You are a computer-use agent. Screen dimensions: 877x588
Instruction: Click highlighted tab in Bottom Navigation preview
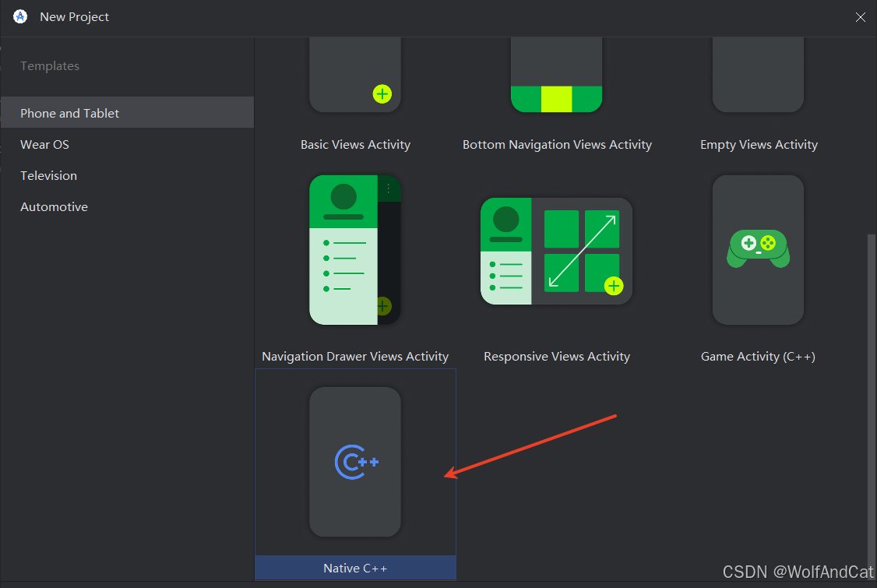pyautogui.click(x=556, y=99)
